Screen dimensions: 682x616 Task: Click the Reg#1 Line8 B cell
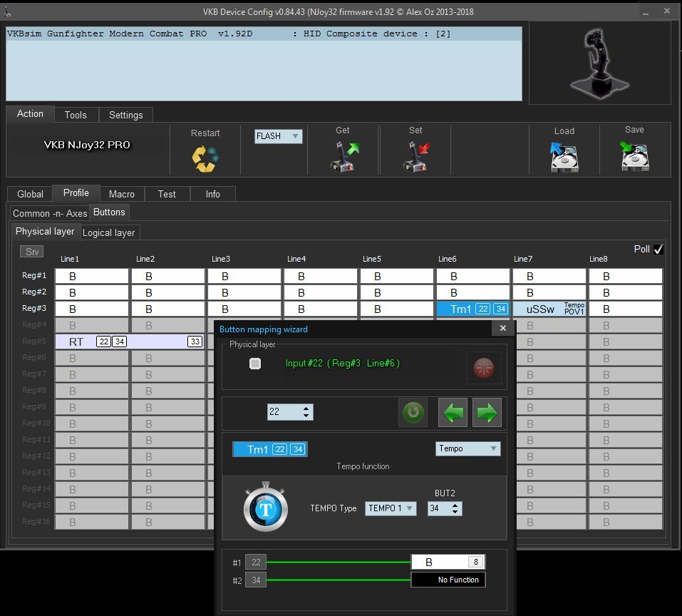626,276
